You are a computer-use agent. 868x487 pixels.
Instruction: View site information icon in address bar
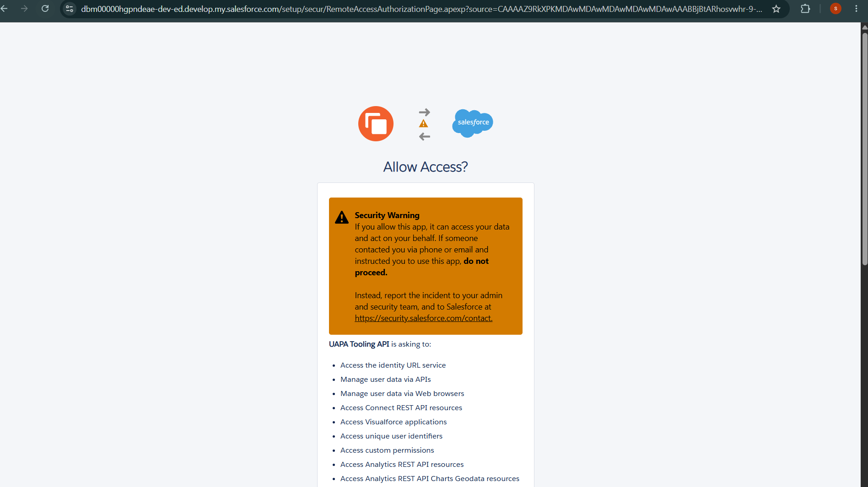pyautogui.click(x=70, y=9)
